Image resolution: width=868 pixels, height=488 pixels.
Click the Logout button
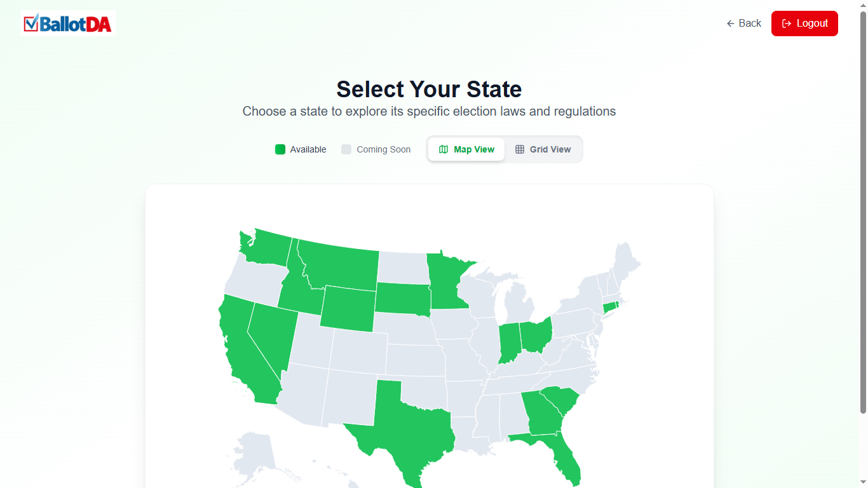point(804,24)
